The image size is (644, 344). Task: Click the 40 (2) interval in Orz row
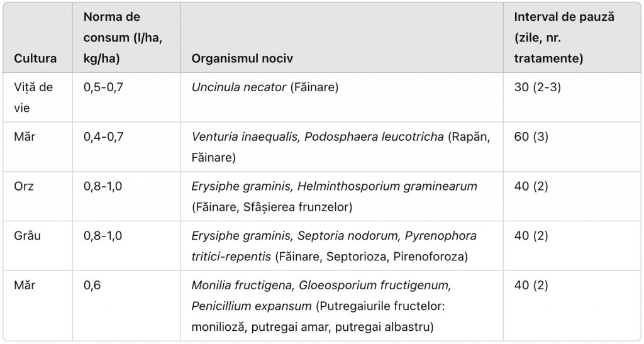[x=531, y=186]
